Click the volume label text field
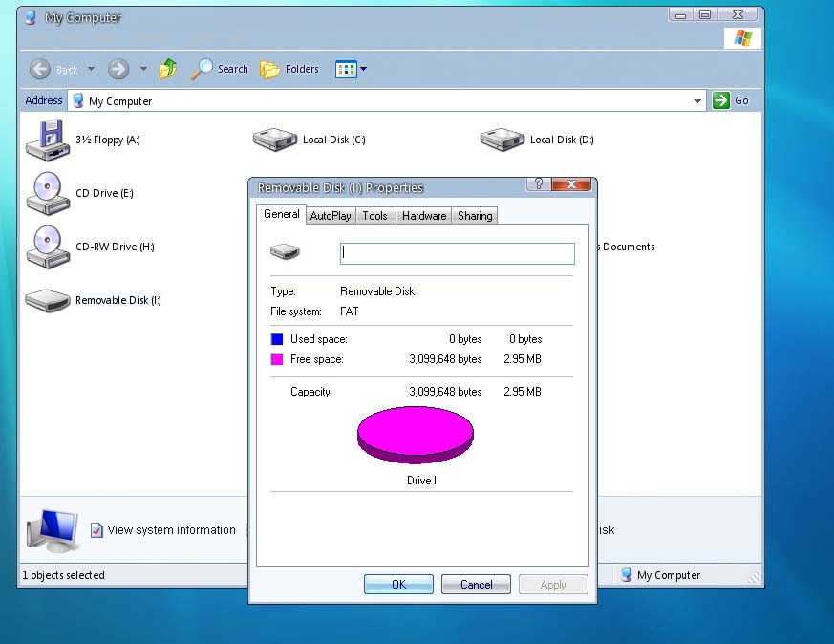This screenshot has height=644, width=834. 458,253
